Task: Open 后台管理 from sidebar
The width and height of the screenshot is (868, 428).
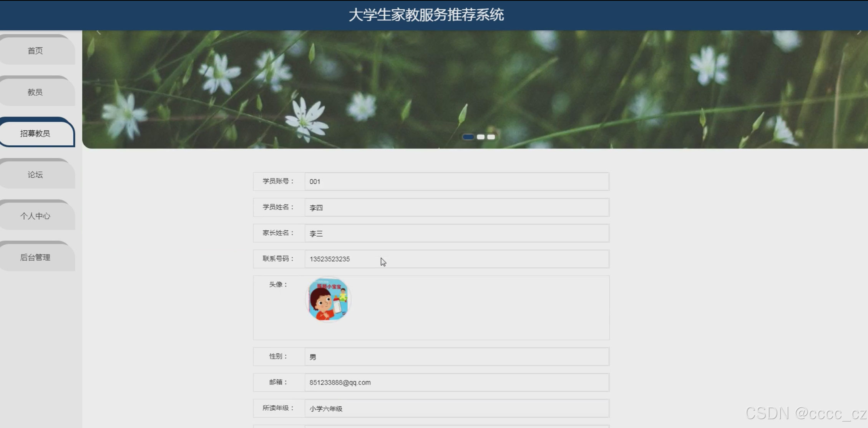Action: (x=35, y=258)
